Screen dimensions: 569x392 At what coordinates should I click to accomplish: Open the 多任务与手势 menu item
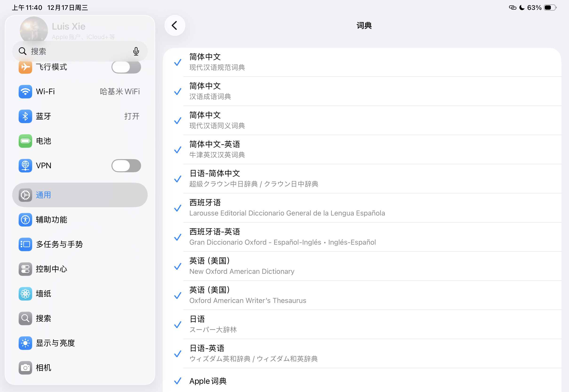click(59, 244)
